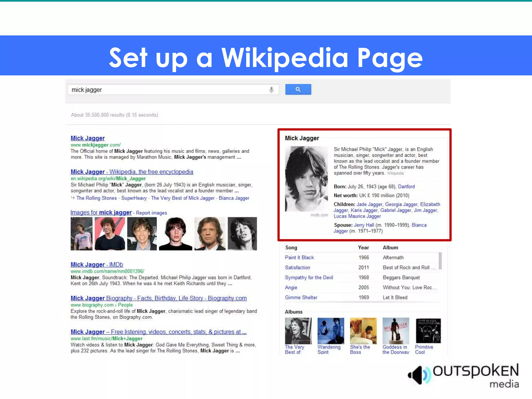Open Mick Jagger Wikipedia result title
532x399 pixels.
(132, 172)
